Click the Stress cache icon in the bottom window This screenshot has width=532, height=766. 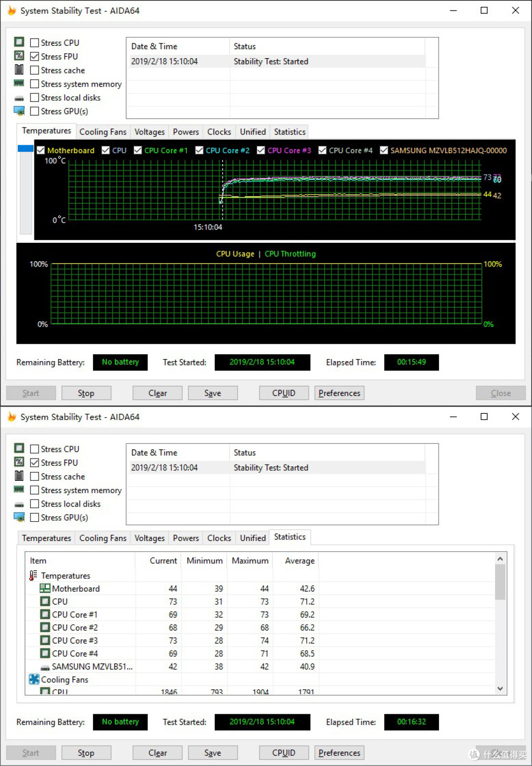(x=19, y=476)
